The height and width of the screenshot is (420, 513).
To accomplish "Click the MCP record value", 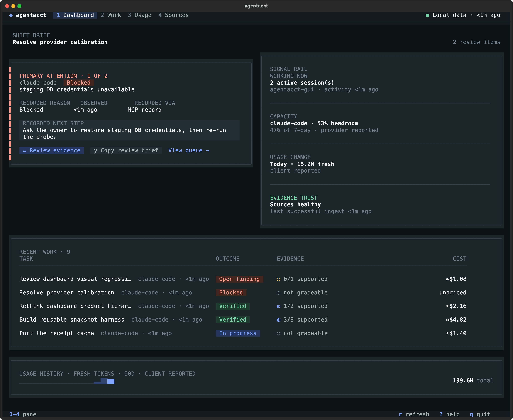I will pyautogui.click(x=144, y=110).
